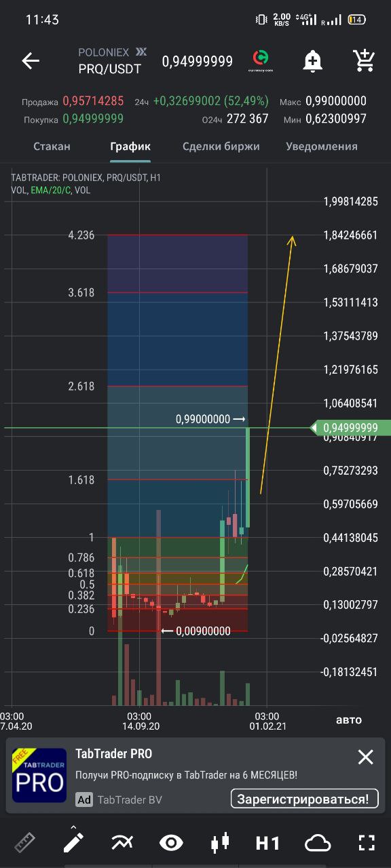Select the 0.236 Fibonacci level label
Image resolution: width=391 pixels, height=868 pixels.
81,609
